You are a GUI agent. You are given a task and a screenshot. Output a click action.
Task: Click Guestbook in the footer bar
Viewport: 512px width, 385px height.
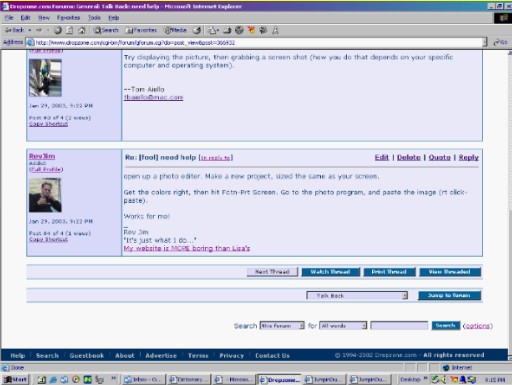pos(87,356)
